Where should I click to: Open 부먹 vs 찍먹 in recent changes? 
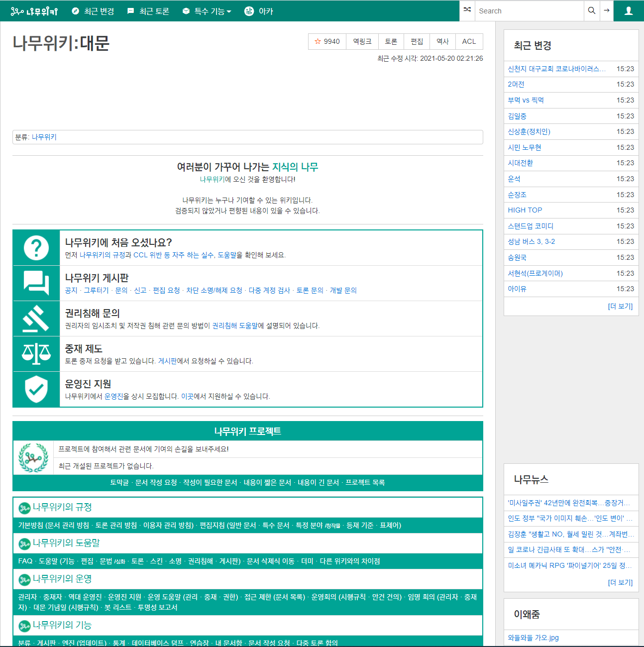point(526,100)
